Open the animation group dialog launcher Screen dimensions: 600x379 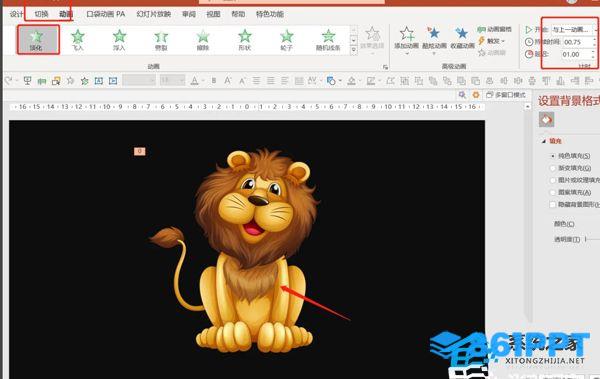(x=385, y=67)
